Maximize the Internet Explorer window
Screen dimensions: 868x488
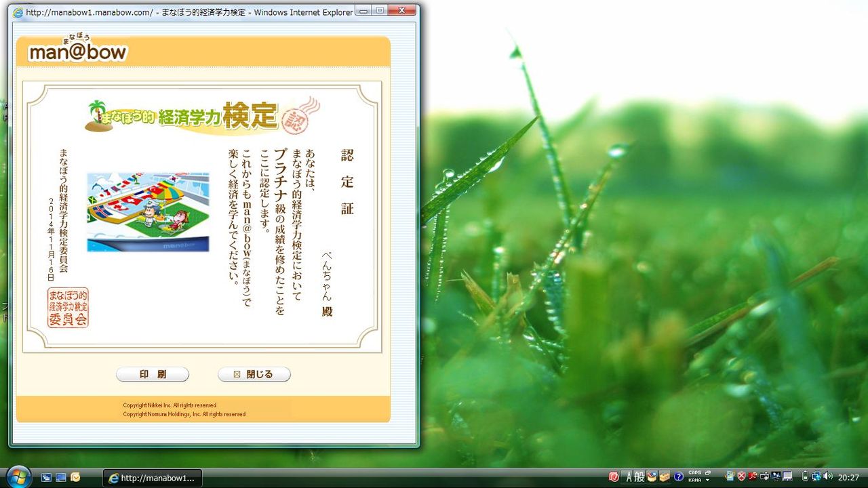(380, 10)
